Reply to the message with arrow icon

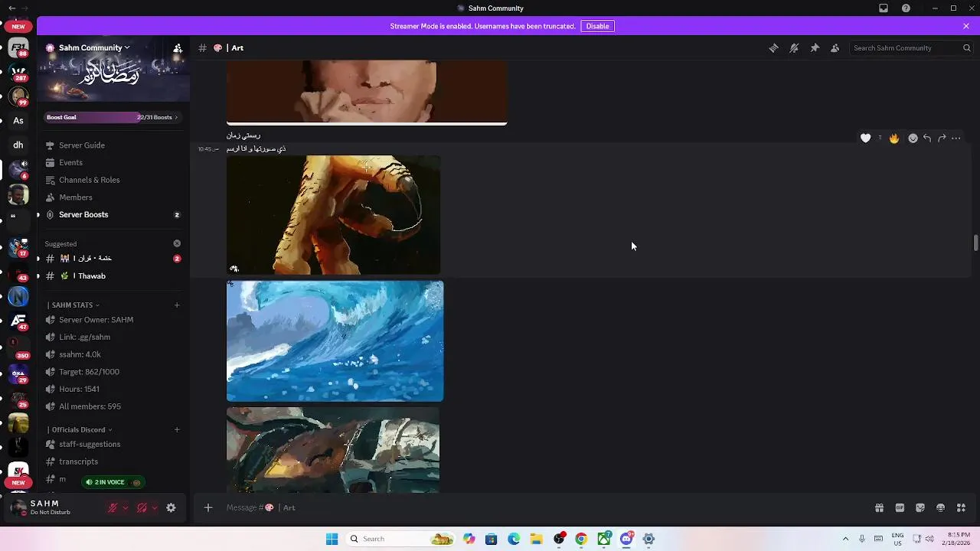pos(927,138)
